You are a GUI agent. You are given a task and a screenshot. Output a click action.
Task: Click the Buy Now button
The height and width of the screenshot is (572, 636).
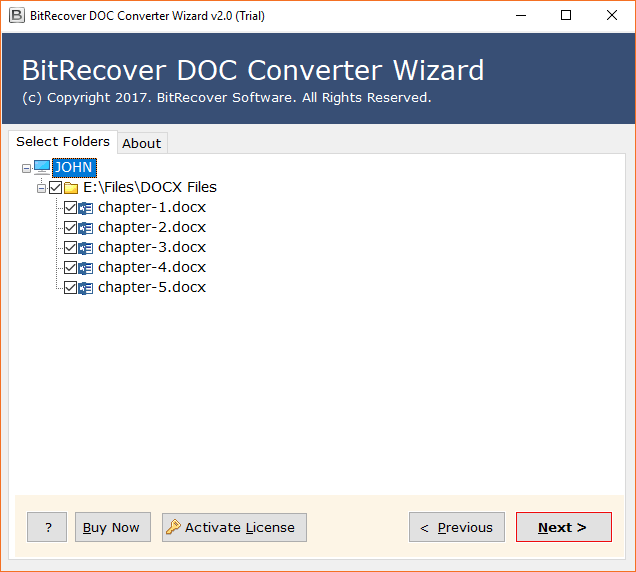pyautogui.click(x=113, y=527)
